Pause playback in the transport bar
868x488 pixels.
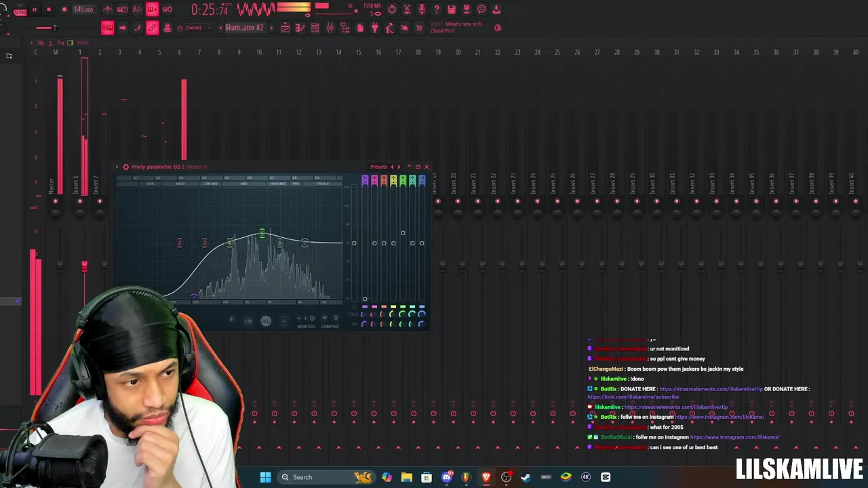click(35, 9)
